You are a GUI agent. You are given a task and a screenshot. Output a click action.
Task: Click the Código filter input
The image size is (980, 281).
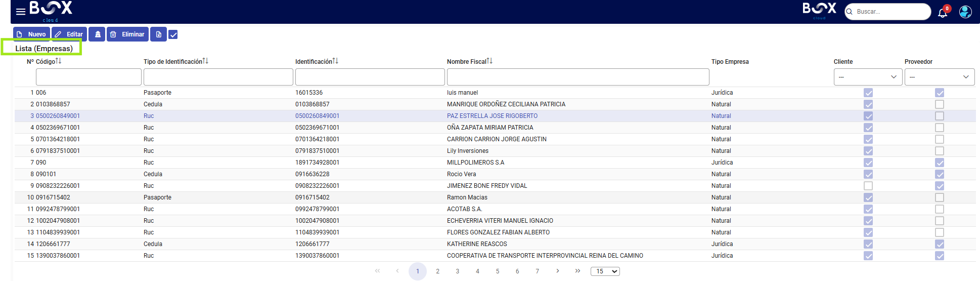[88, 77]
